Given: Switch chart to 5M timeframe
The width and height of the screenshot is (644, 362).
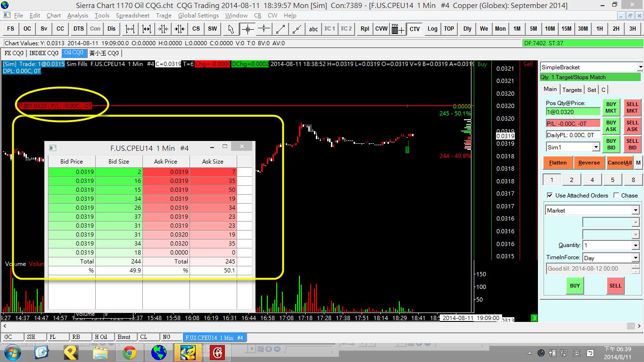Looking at the screenshot, I should coord(533,29).
